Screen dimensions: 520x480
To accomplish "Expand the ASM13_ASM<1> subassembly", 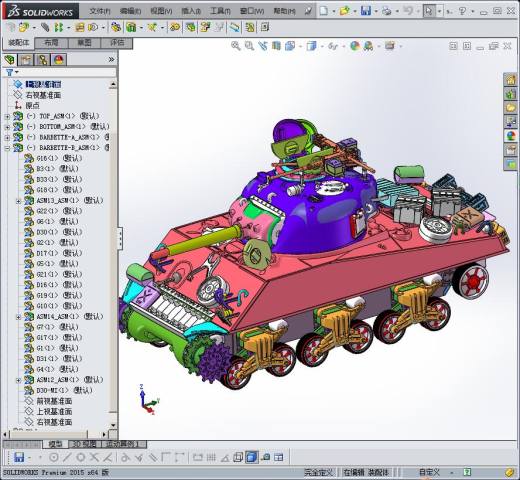I will point(19,201).
